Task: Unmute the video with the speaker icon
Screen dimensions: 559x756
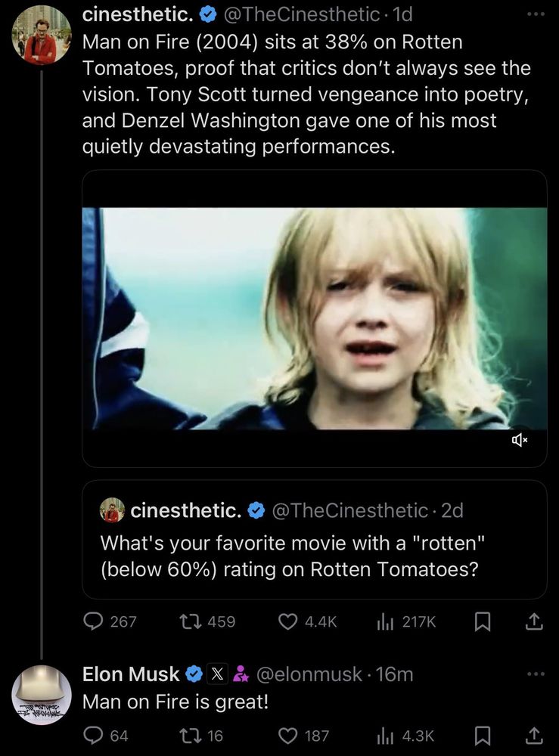Action: coord(519,439)
